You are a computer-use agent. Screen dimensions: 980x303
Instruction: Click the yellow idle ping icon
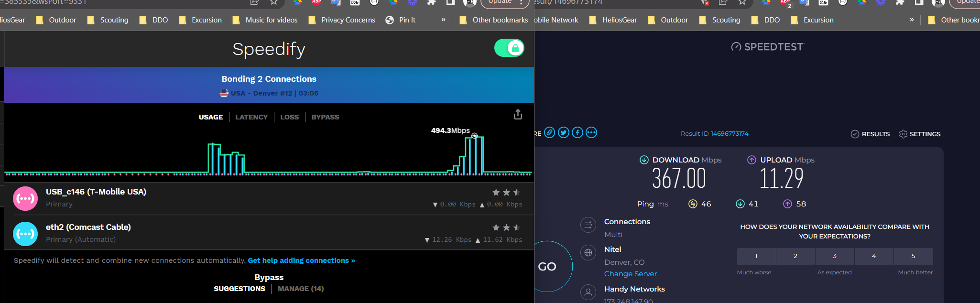coord(693,204)
